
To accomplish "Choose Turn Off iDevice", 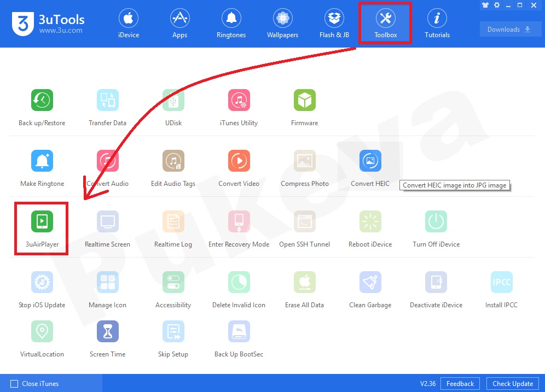I will 436,229.
